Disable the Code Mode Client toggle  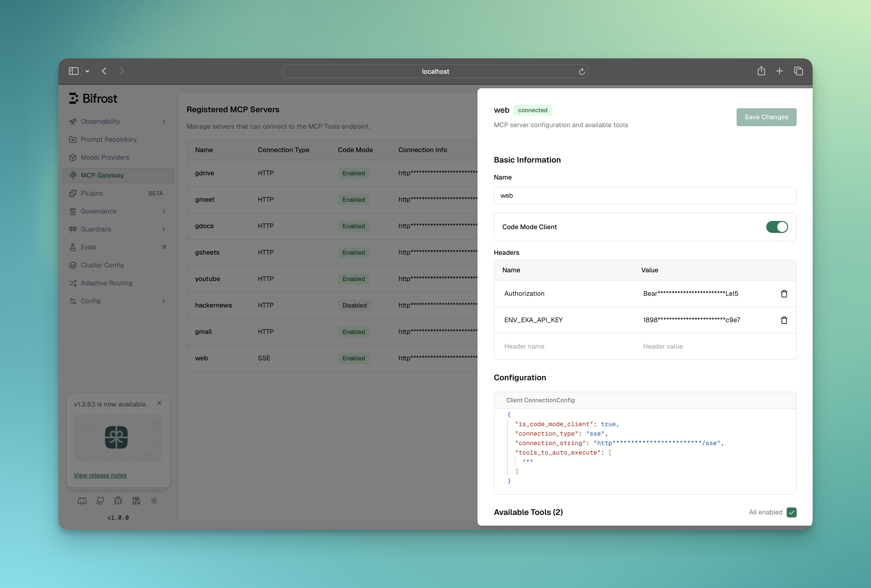[x=777, y=227]
